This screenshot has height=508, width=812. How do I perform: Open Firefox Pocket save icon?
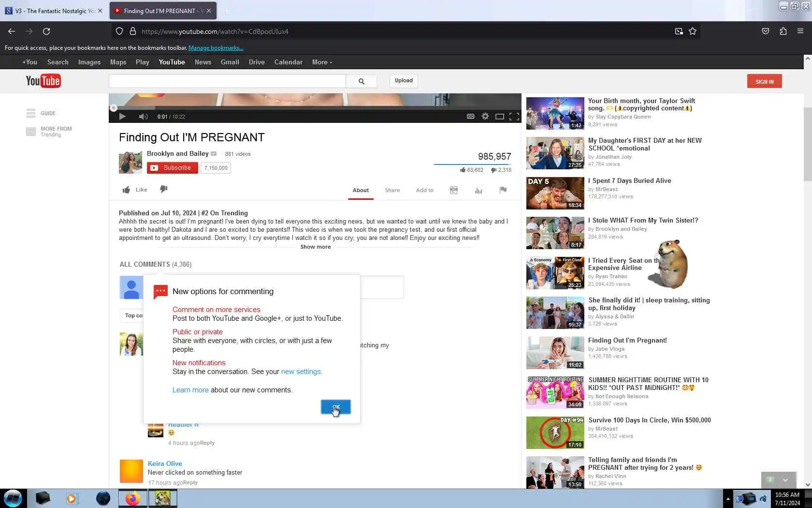766,31
